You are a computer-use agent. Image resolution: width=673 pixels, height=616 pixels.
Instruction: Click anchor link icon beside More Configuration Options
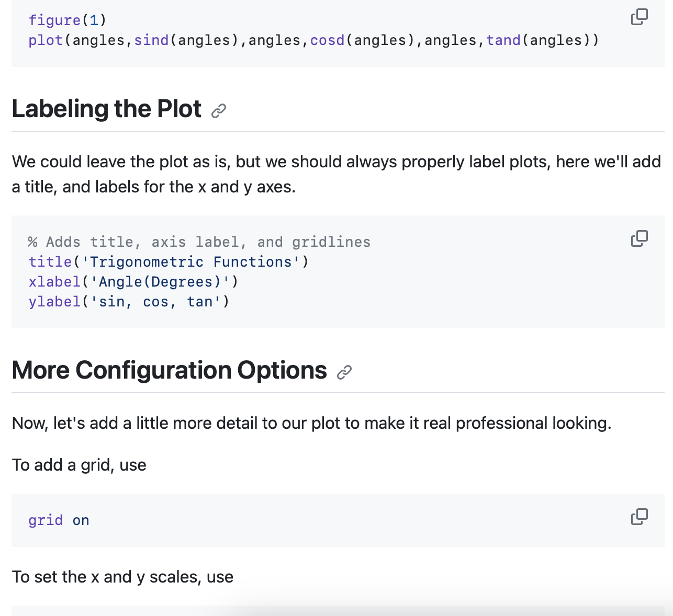point(344,372)
